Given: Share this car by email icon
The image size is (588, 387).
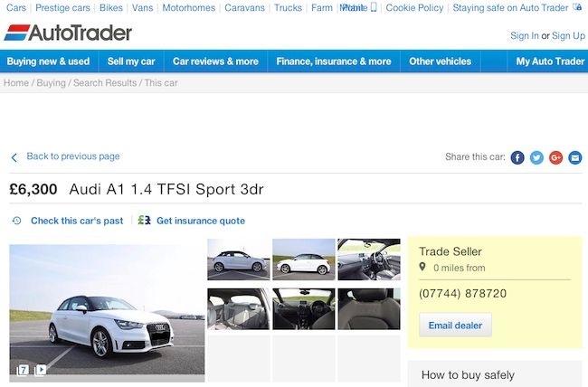Looking at the screenshot, I should pos(574,157).
